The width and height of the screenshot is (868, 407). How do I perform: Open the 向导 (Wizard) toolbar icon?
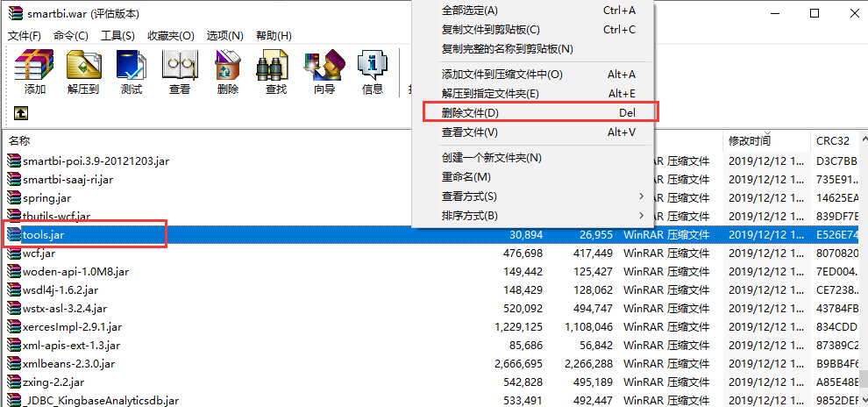click(324, 65)
